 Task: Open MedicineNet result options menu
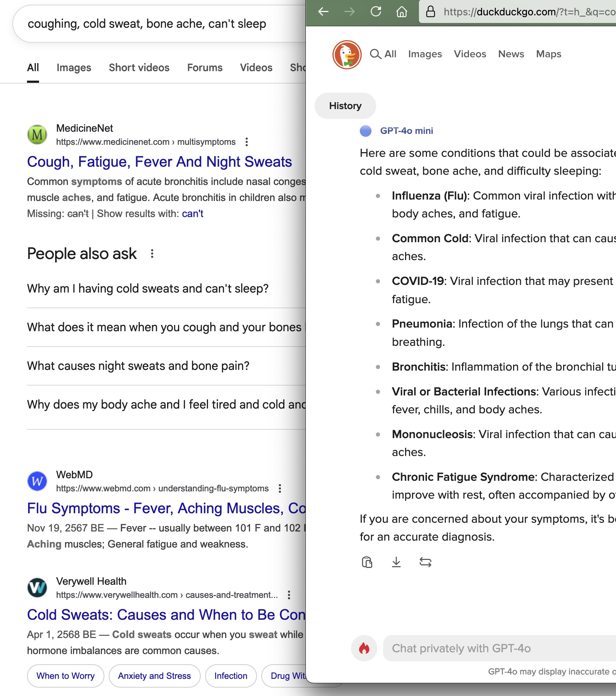[247, 142]
